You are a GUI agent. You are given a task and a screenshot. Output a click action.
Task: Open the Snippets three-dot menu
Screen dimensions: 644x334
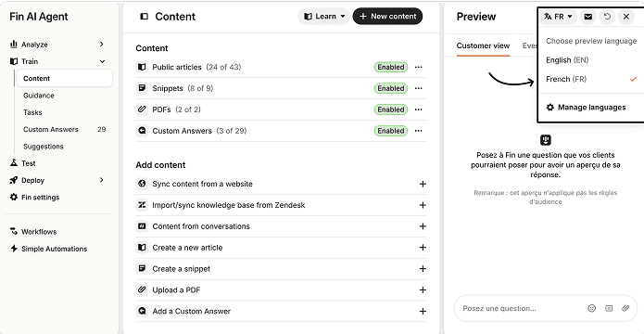(419, 88)
